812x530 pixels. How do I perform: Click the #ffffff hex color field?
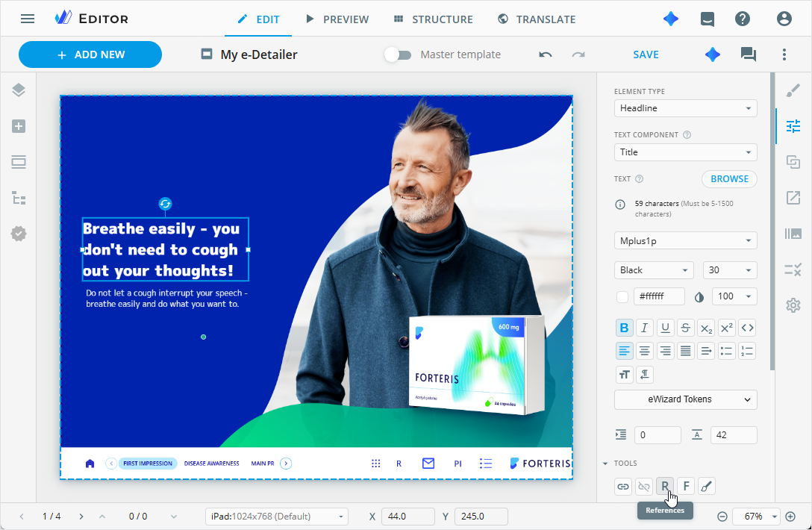pos(659,296)
